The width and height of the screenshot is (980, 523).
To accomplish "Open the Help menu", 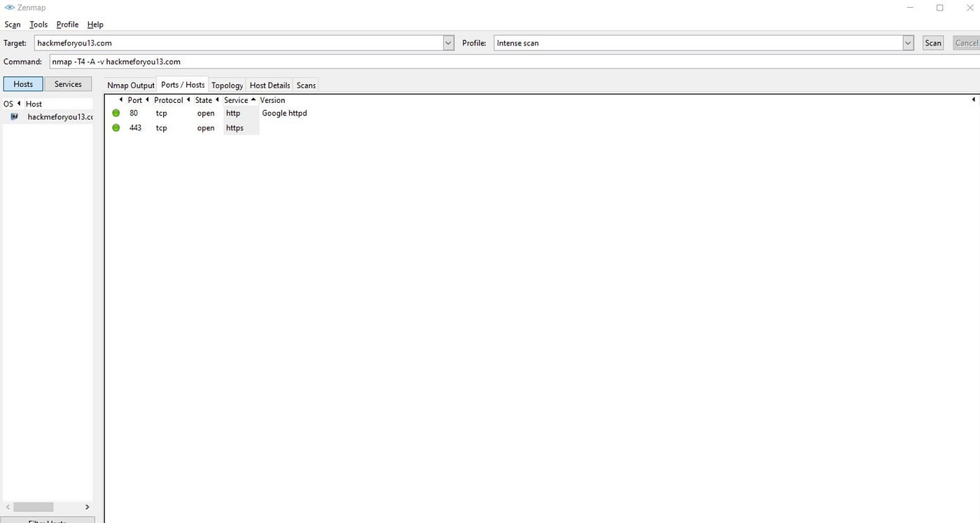I will click(95, 25).
